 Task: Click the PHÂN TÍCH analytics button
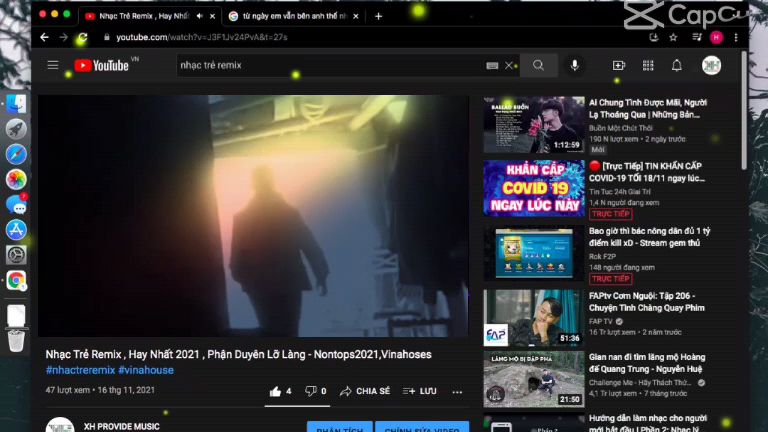pos(339,427)
